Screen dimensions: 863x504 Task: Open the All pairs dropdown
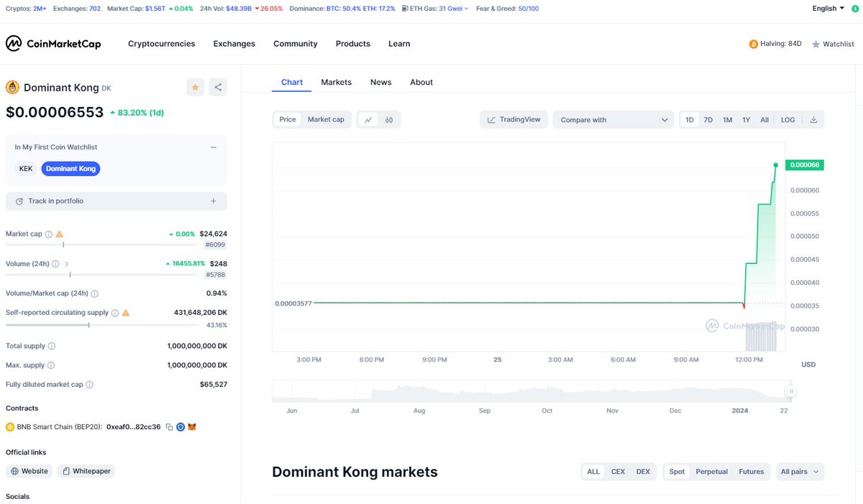[x=799, y=472]
